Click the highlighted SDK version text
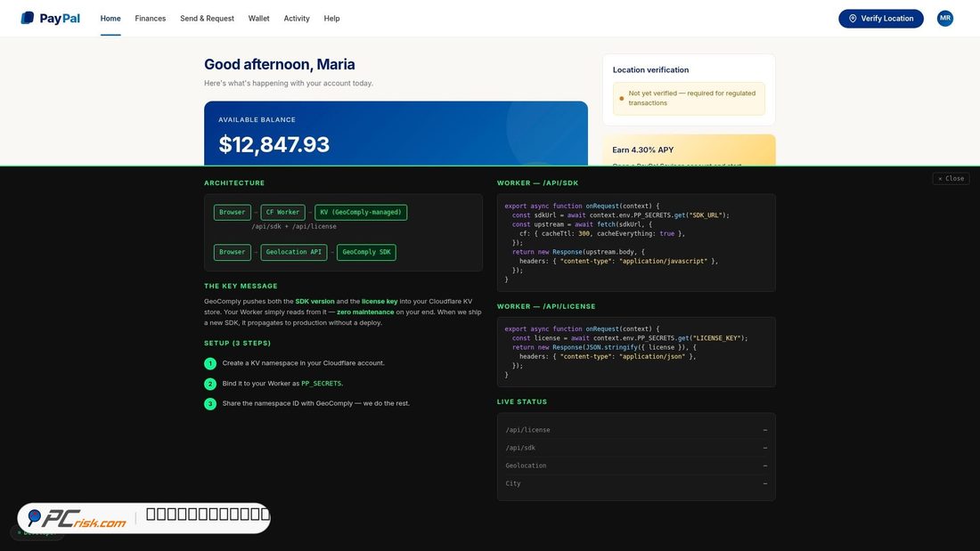The image size is (980, 551). pyautogui.click(x=315, y=301)
